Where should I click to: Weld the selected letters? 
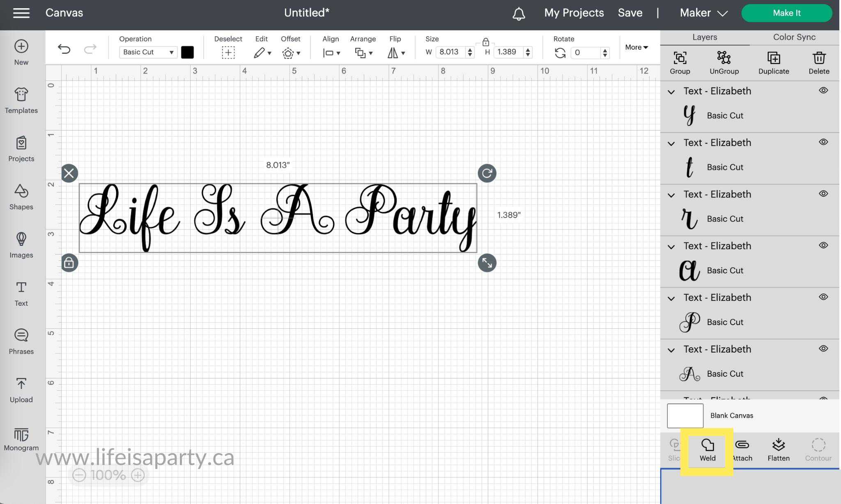(707, 450)
